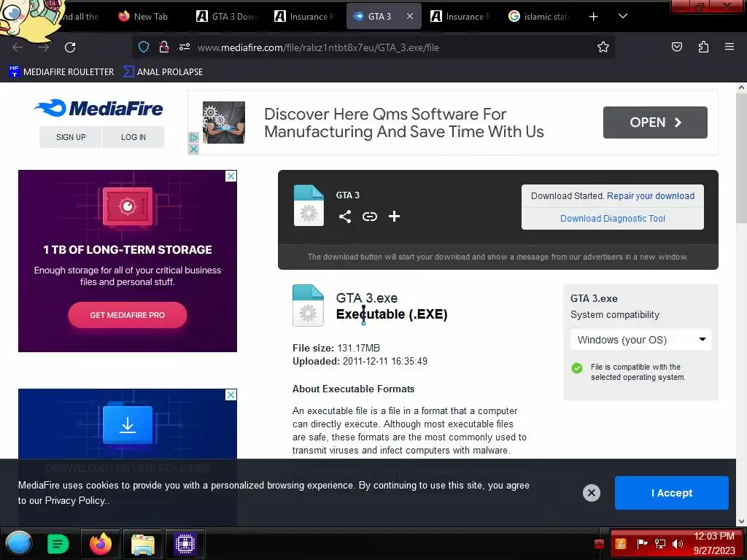The width and height of the screenshot is (747, 560).
Task: Close the 1 TB storage ad
Action: click(231, 176)
